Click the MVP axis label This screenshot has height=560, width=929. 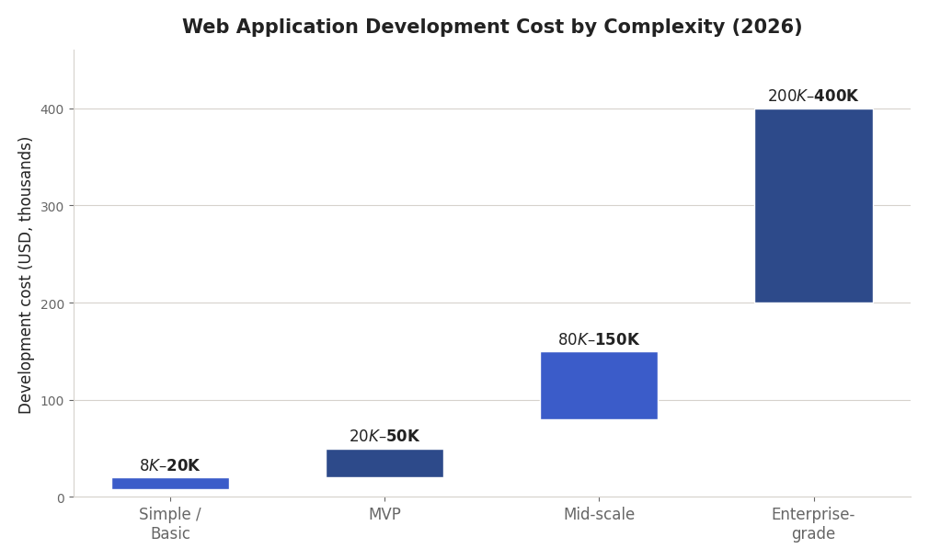pos(384,514)
